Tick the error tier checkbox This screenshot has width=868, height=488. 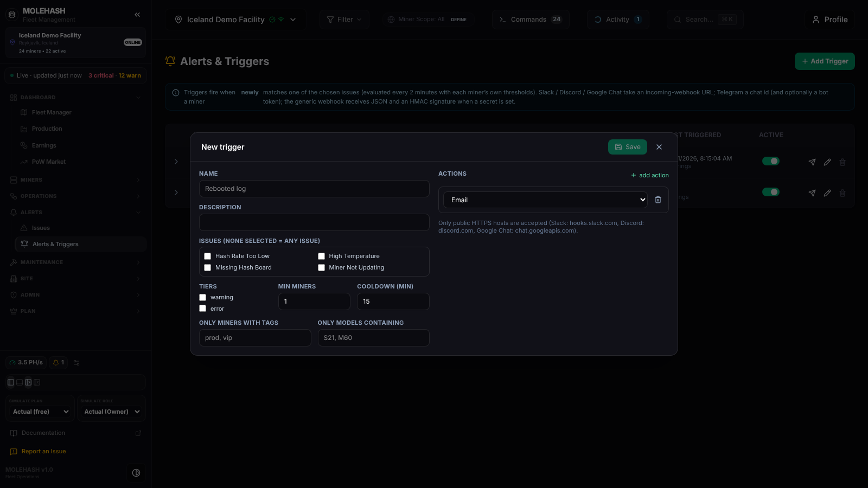coord(202,309)
